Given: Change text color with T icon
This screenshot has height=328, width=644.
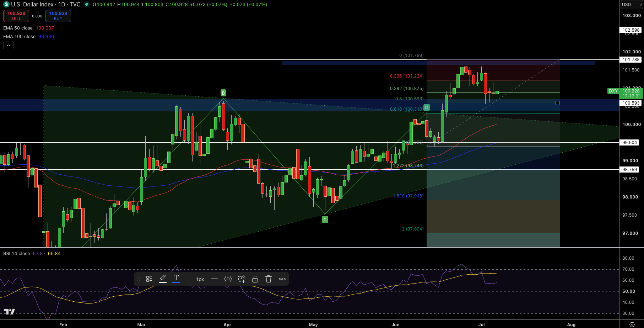Looking at the screenshot, I should coord(176,279).
